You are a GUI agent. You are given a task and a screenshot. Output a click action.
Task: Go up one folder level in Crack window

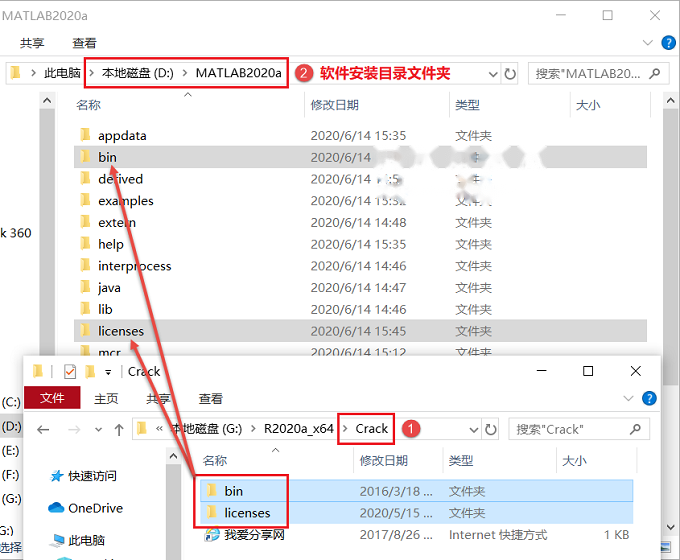click(119, 429)
